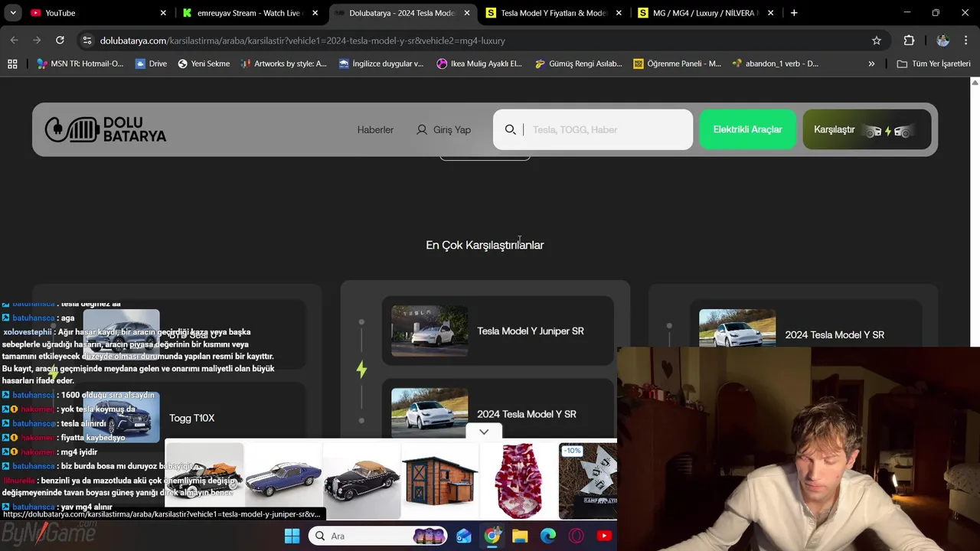This screenshot has width=980, height=551.
Task: Click the address bar URL
Action: 302,41
